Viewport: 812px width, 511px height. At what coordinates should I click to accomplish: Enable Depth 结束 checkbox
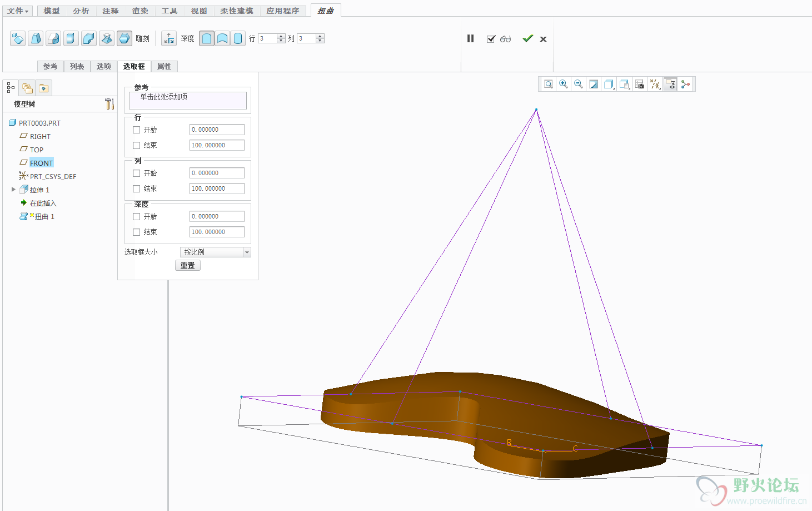coord(136,232)
